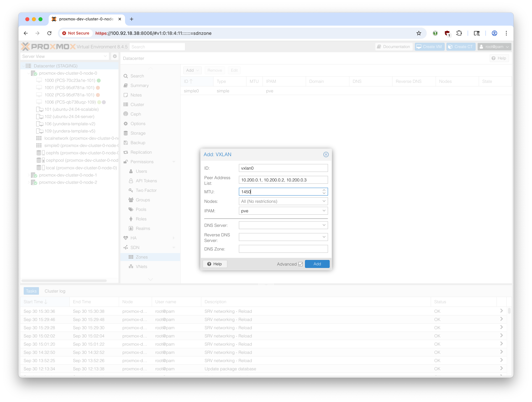Click the blue Add button
The image size is (532, 402).
[x=317, y=264]
